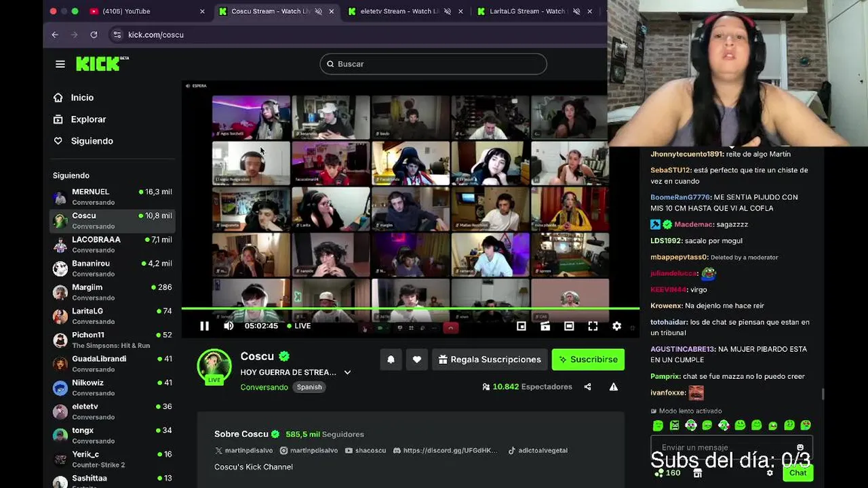Open GuadaLibrandi channel in followed list

[113, 363]
